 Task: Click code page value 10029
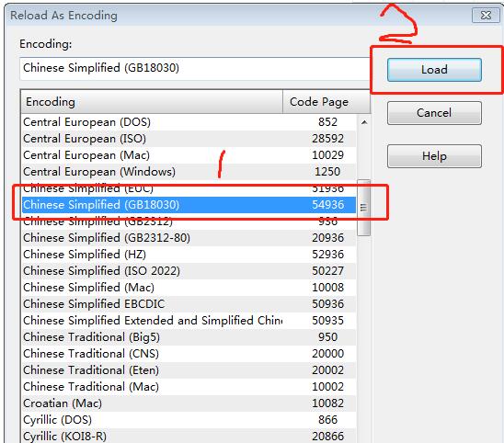coord(327,155)
